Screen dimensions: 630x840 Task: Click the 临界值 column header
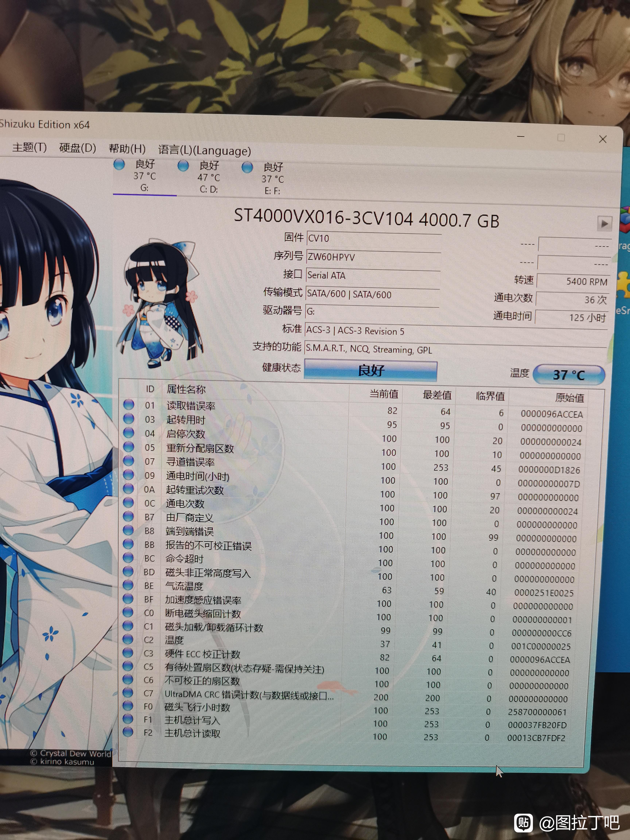click(490, 396)
